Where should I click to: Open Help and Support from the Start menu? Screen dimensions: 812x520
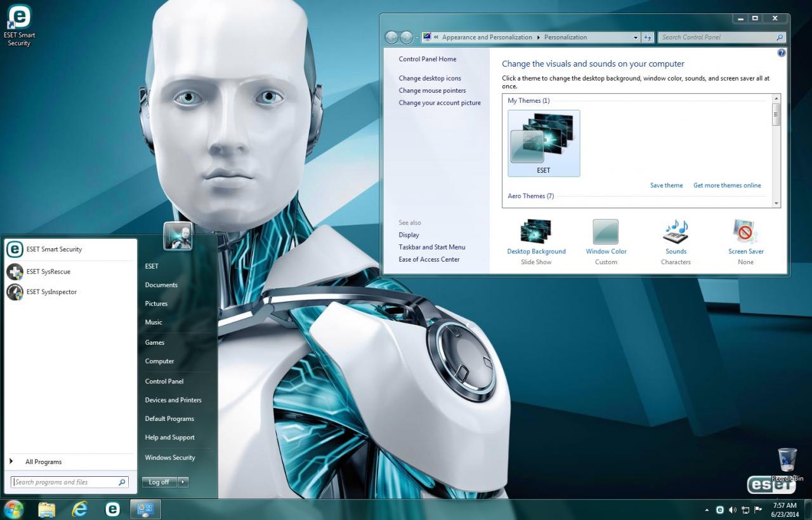click(170, 437)
